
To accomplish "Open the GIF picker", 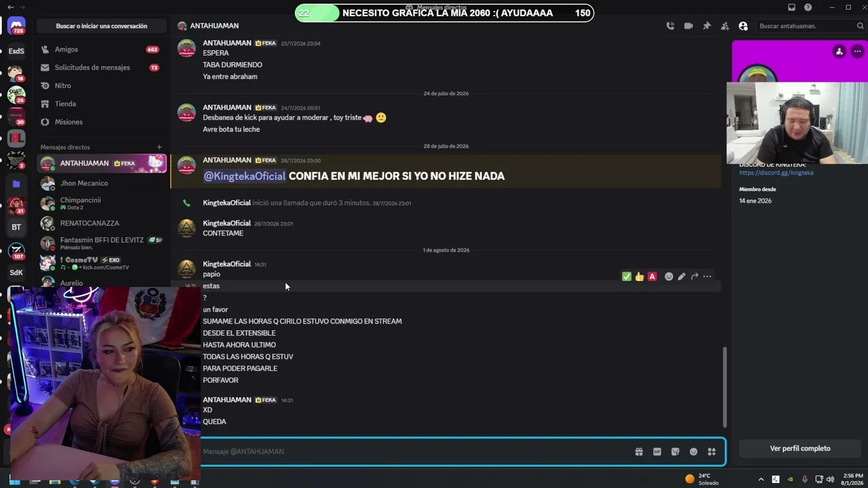I will [x=657, y=451].
